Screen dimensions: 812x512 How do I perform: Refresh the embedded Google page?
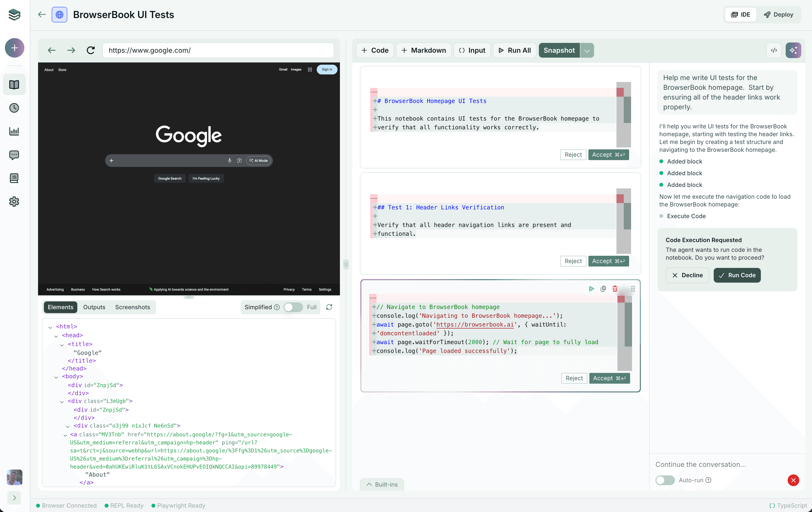90,50
